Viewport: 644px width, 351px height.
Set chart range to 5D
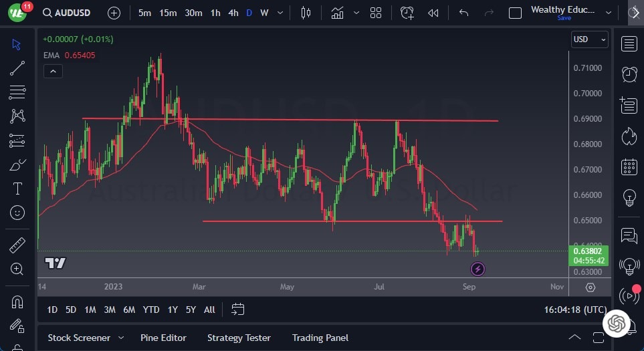pyautogui.click(x=71, y=310)
